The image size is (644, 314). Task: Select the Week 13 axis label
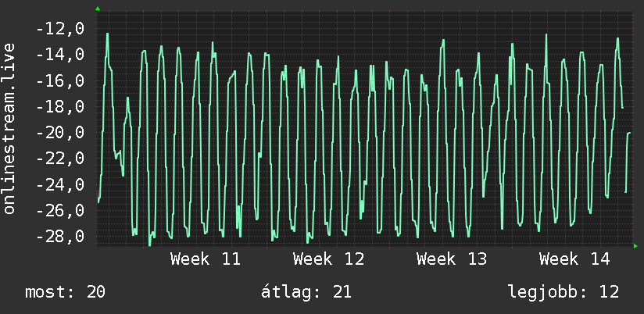[x=452, y=259]
